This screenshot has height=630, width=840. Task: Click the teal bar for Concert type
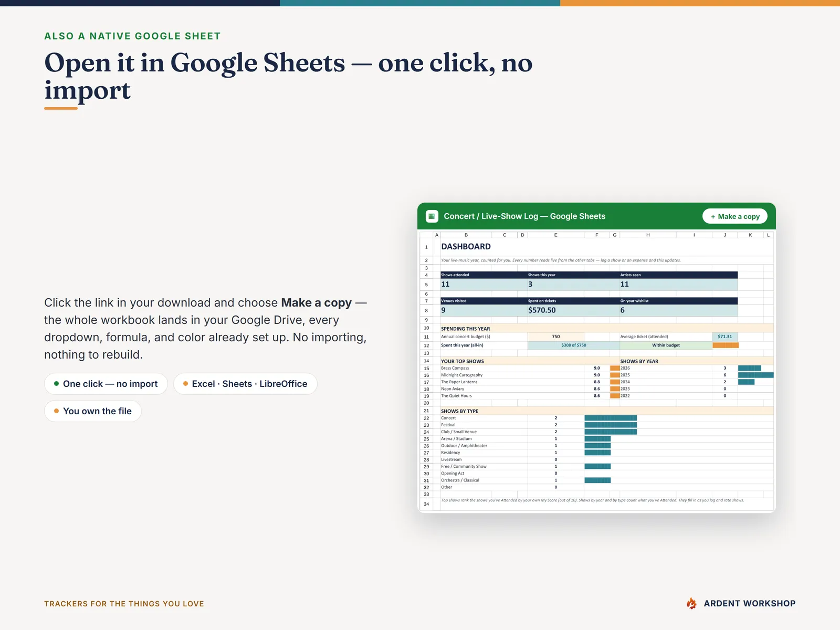tap(611, 418)
